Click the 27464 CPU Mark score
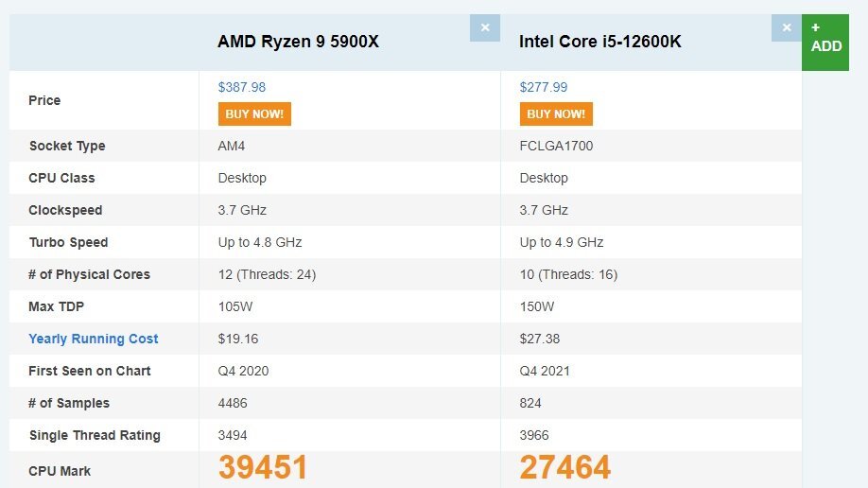Viewport: 868px width, 488px height. coord(565,467)
